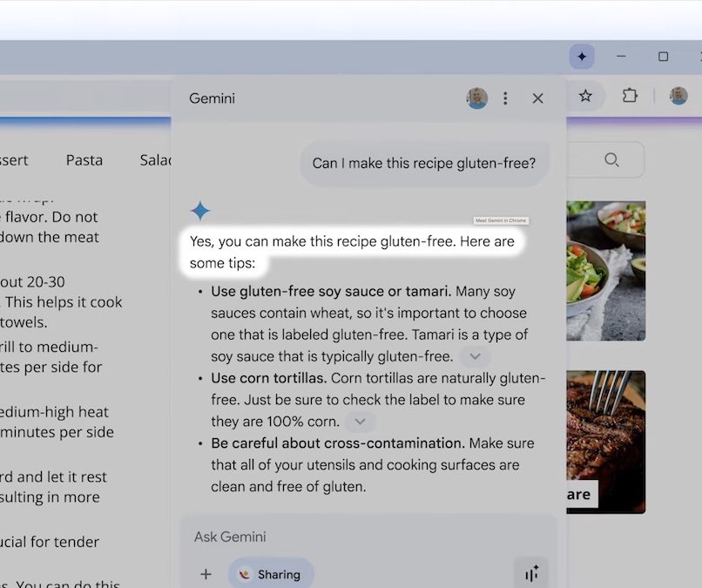The height and width of the screenshot is (588, 702).
Task: Expand the chevron after corn tortillas tip
Action: click(360, 422)
